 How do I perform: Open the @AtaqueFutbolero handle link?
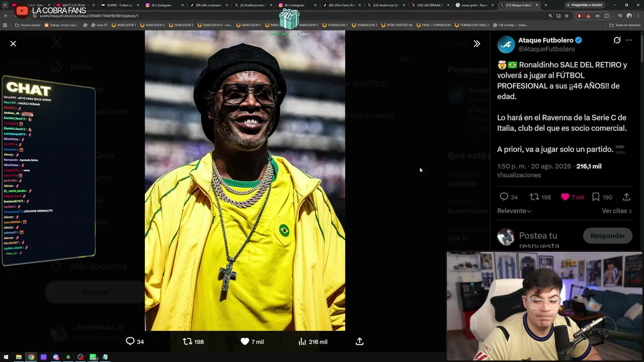click(x=546, y=49)
